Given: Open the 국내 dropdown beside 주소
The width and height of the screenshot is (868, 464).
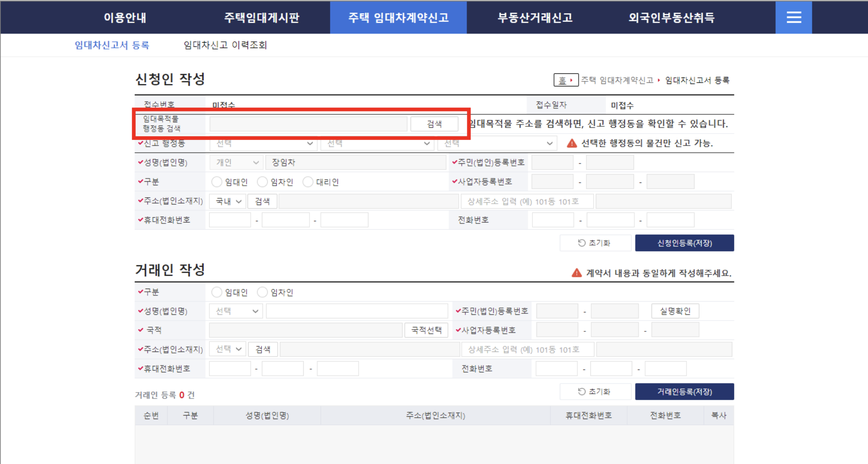Looking at the screenshot, I should pyautogui.click(x=227, y=201).
